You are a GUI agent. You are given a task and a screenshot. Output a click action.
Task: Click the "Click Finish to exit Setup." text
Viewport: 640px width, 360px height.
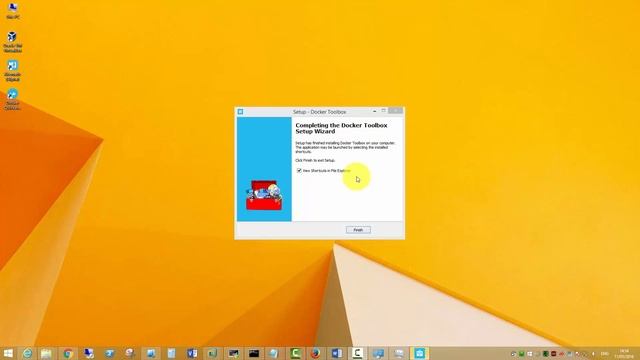tap(315, 160)
